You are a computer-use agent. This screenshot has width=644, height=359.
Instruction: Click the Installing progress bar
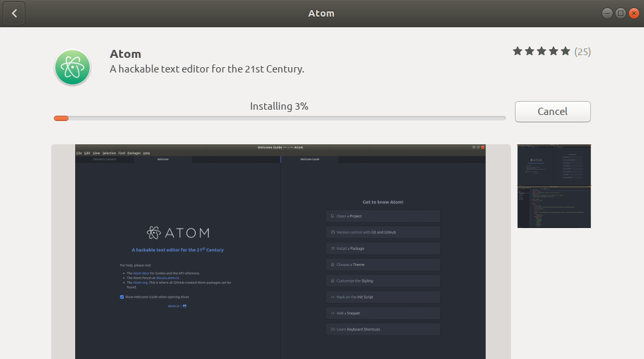pos(279,118)
